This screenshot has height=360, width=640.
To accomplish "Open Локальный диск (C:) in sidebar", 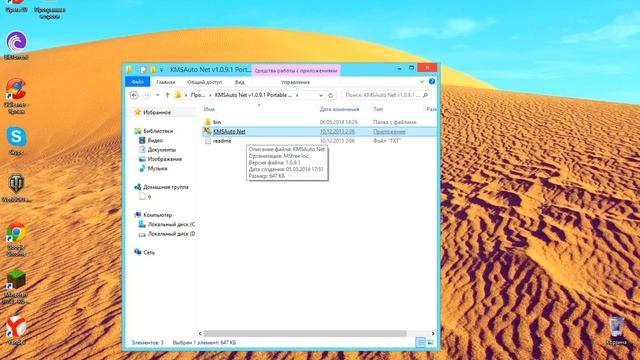I will [171, 224].
